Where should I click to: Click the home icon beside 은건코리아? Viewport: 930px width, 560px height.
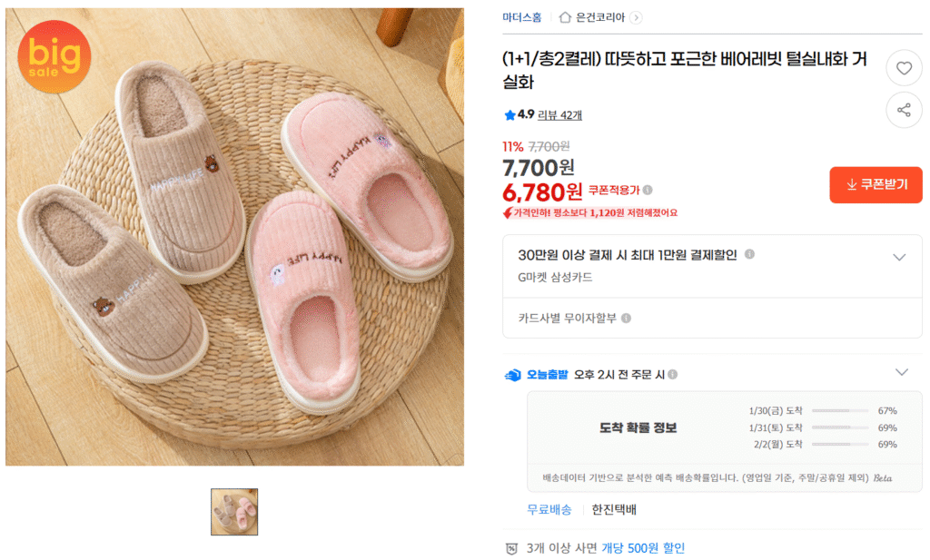click(x=566, y=17)
